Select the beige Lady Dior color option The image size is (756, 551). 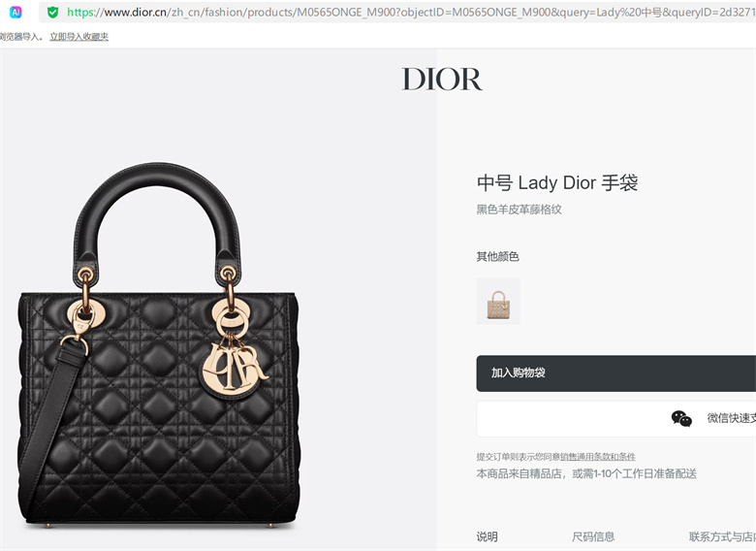tap(498, 301)
